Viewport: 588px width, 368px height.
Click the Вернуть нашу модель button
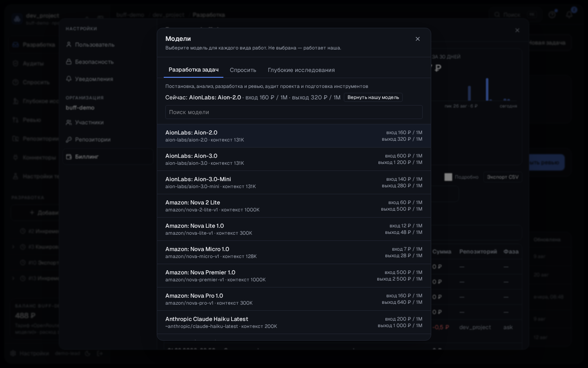point(373,97)
